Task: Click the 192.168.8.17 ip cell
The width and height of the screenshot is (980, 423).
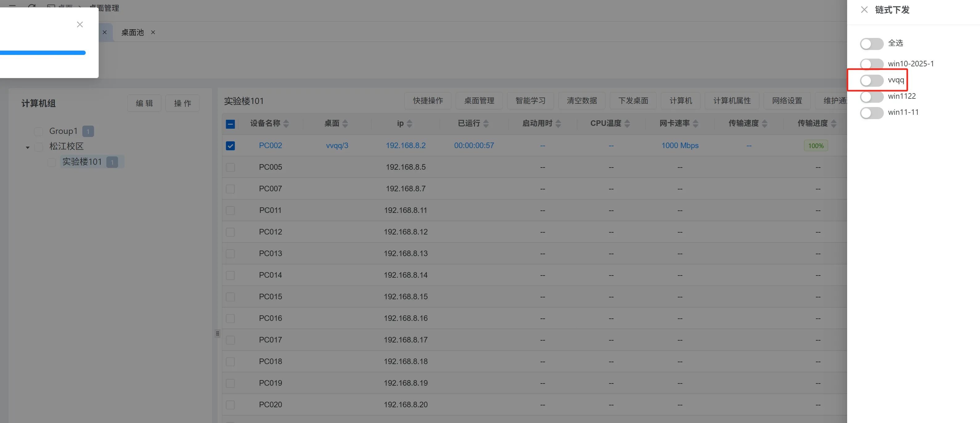Action: point(406,340)
